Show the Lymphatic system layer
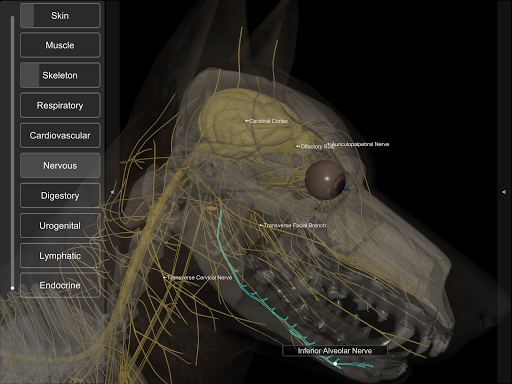Viewport: 512px width, 384px height. click(x=60, y=256)
